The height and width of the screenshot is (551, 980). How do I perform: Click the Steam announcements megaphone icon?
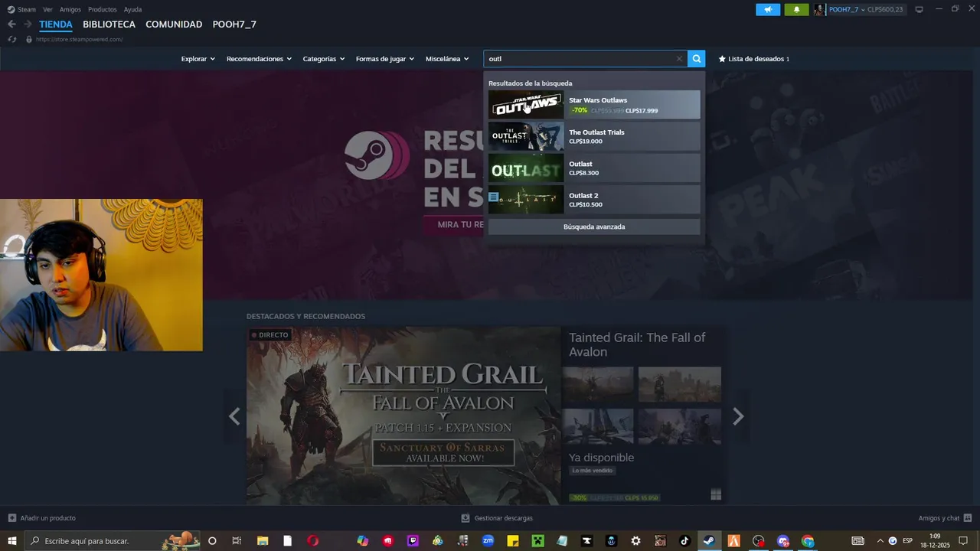[768, 9]
